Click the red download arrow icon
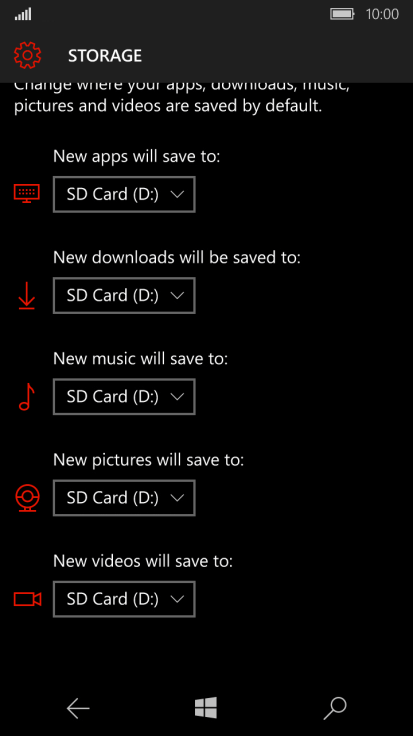 [27, 295]
